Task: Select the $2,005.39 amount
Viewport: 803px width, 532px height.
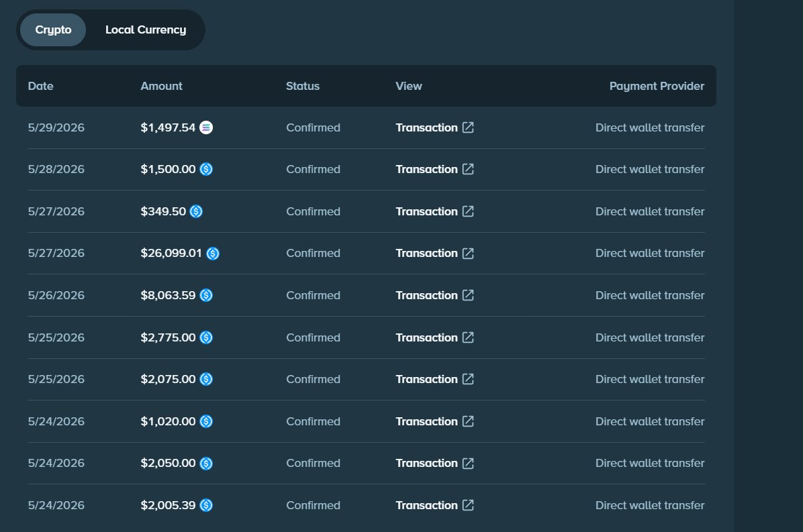Action: [168, 505]
